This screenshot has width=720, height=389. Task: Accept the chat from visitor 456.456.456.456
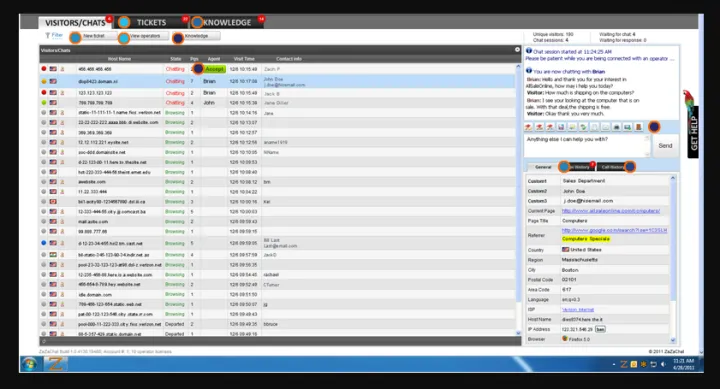[x=214, y=69]
